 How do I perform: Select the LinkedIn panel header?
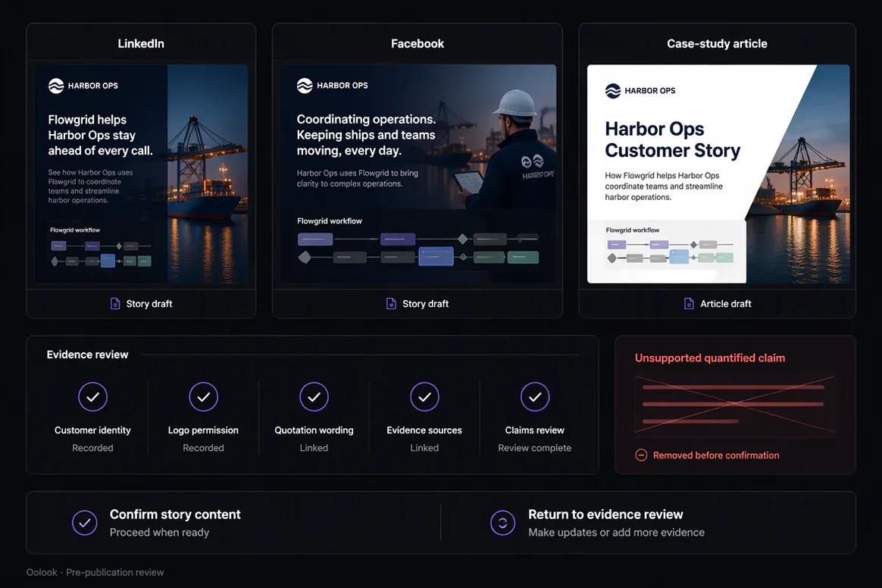pos(141,43)
